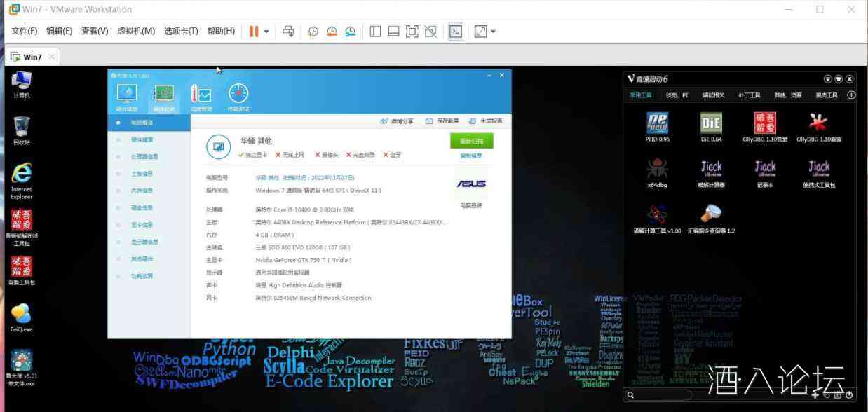This screenshot has height=412, width=868.
Task: Select the Internet Explorer desktop icon
Action: [x=22, y=181]
